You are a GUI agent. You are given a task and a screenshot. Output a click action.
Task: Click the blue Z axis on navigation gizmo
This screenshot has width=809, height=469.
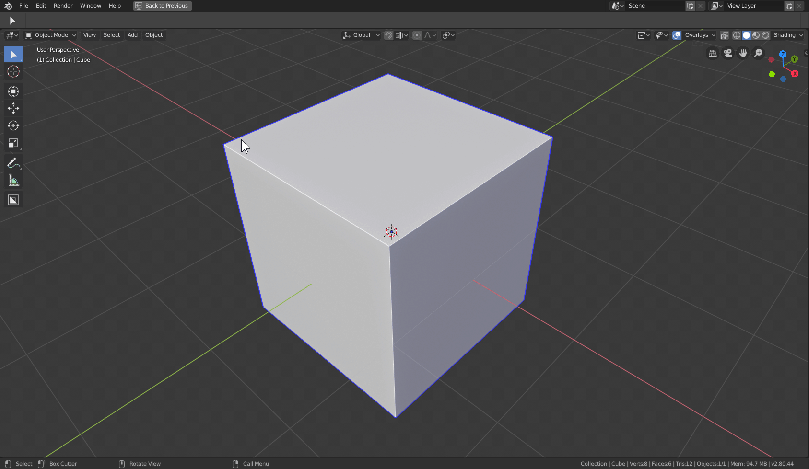(x=783, y=55)
